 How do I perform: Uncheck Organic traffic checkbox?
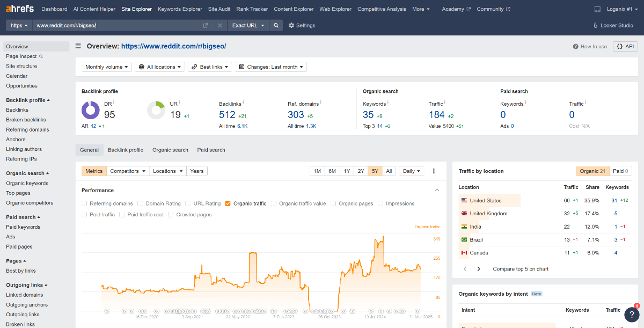coord(228,203)
